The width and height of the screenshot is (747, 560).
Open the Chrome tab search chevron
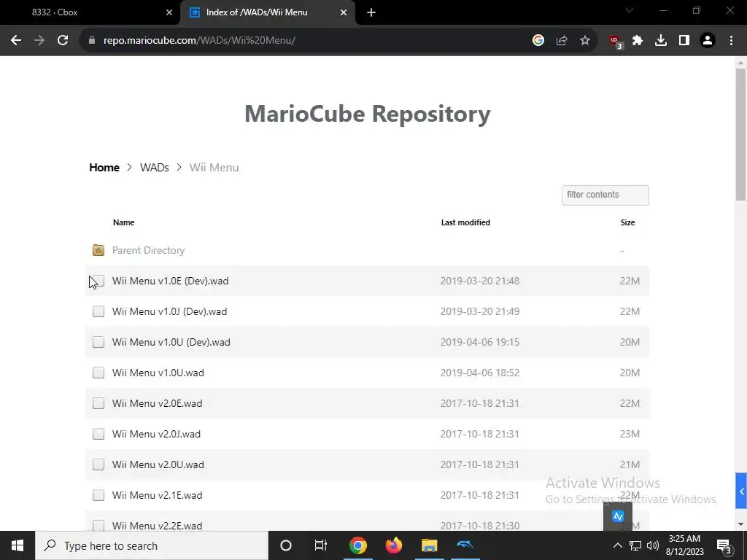(630, 10)
